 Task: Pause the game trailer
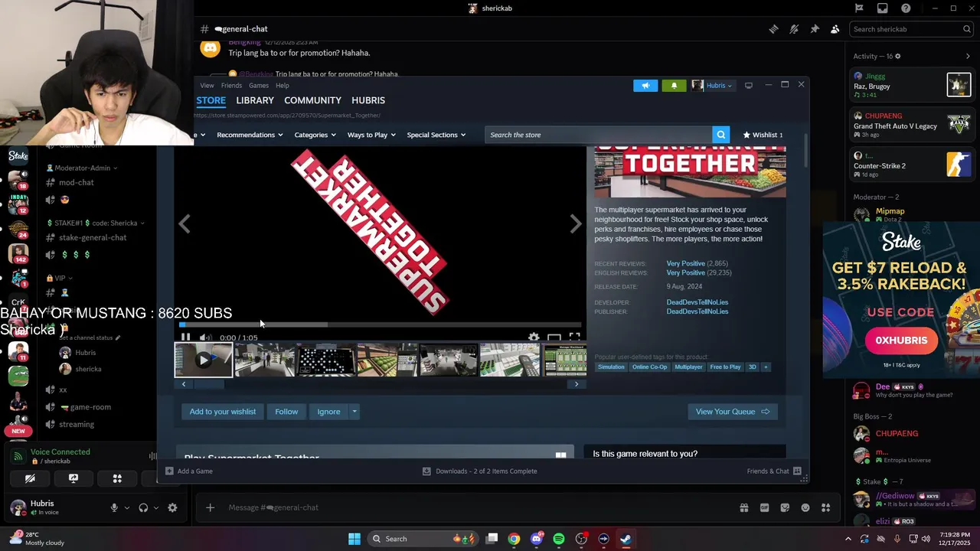pyautogui.click(x=185, y=337)
